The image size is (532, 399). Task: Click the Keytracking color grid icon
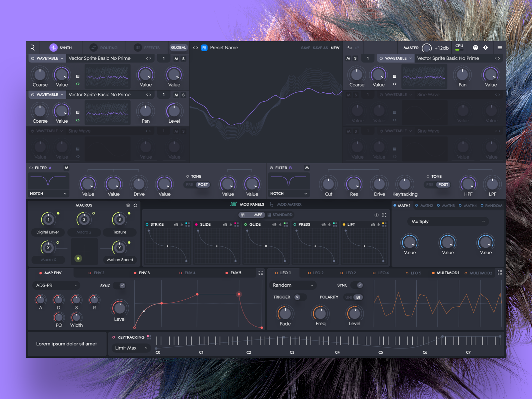point(149,337)
